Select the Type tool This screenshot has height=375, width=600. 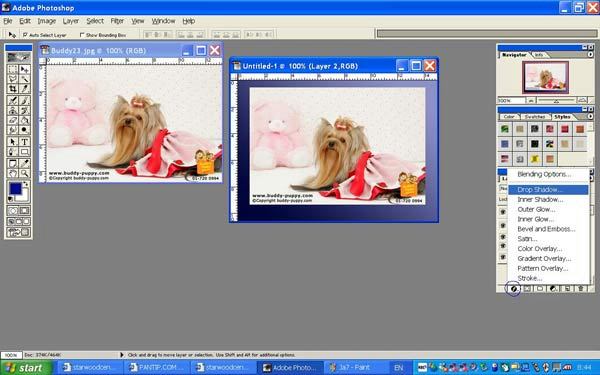(24, 142)
